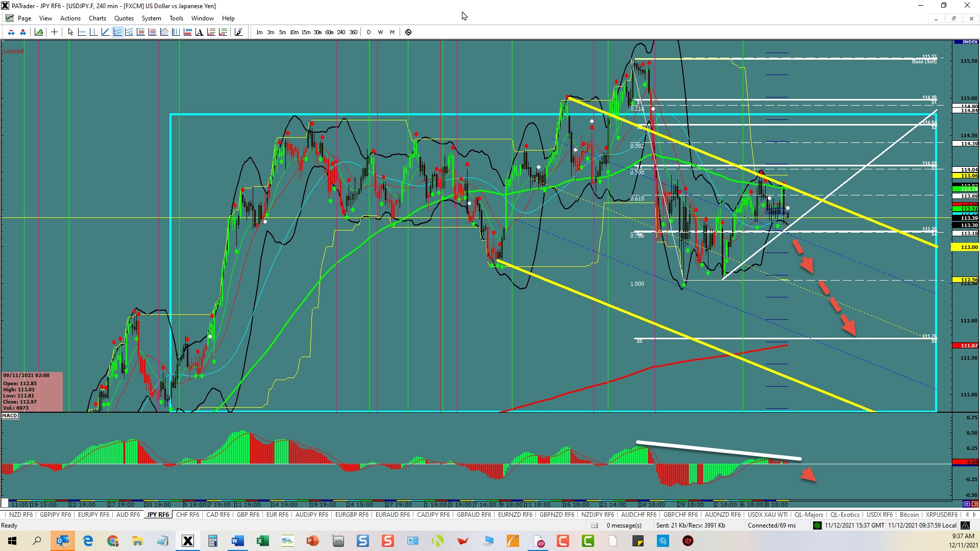Switch chart to weekly W timeframe

[380, 32]
